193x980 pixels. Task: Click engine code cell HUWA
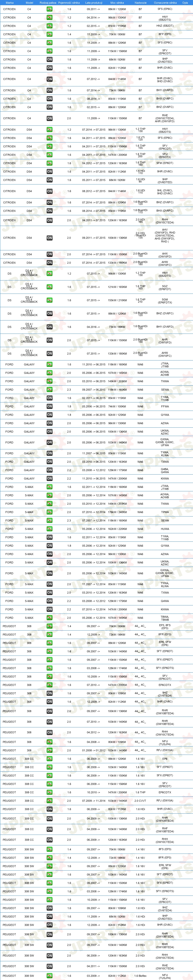165,529
